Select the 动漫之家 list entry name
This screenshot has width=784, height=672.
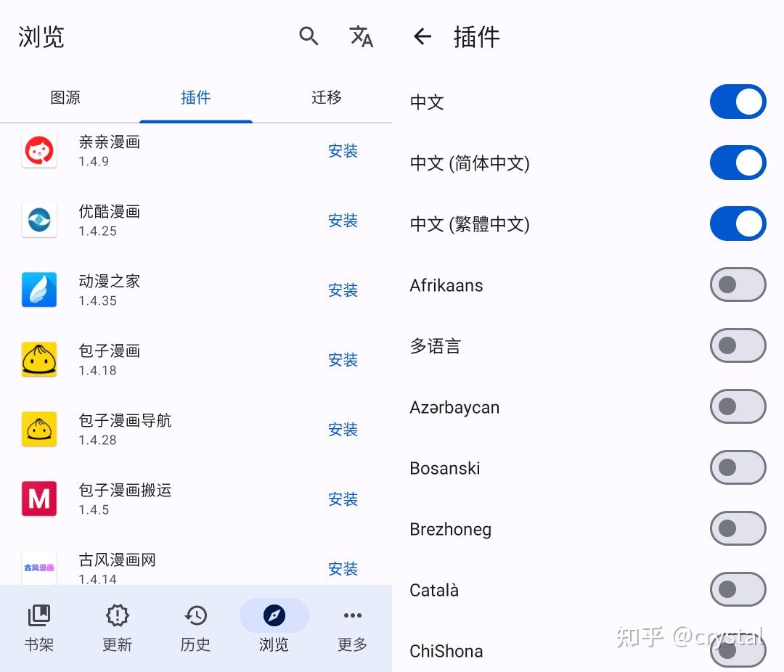coord(110,281)
